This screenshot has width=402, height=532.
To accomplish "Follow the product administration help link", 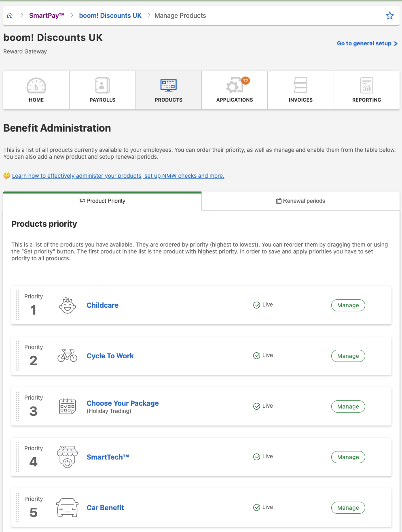I will click(118, 175).
